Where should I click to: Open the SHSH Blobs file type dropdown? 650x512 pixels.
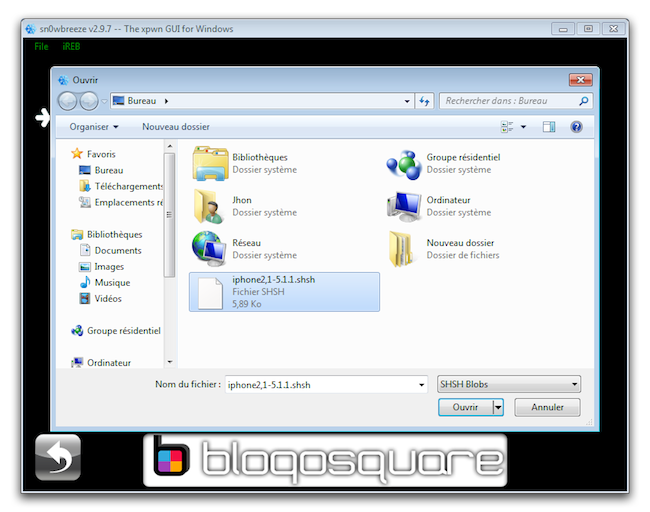[x=509, y=384]
